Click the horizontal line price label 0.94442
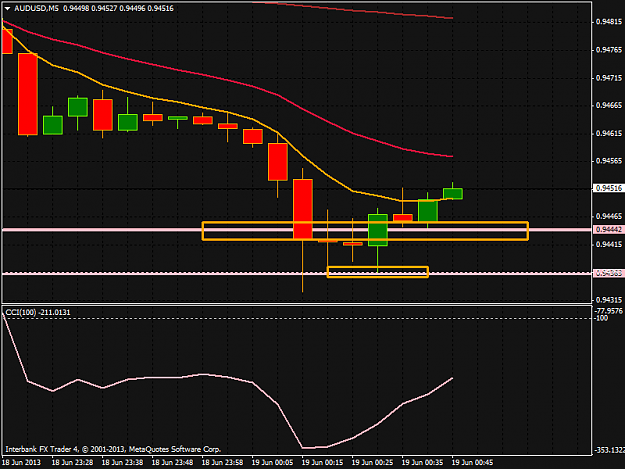The width and height of the screenshot is (625, 469). coord(609,230)
